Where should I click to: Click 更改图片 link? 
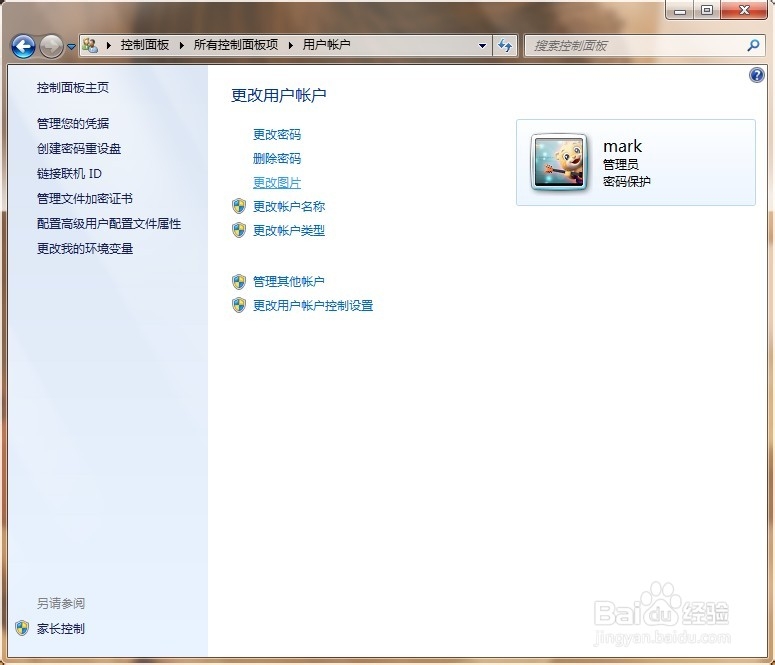pos(277,182)
